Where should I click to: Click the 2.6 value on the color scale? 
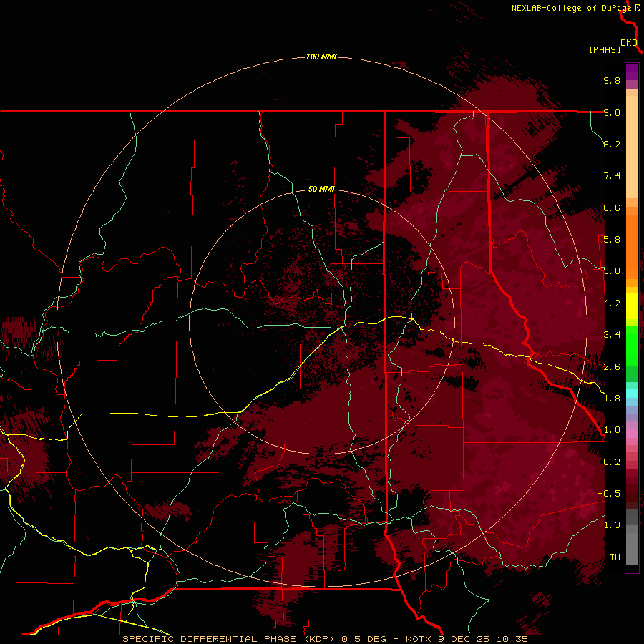coord(612,367)
